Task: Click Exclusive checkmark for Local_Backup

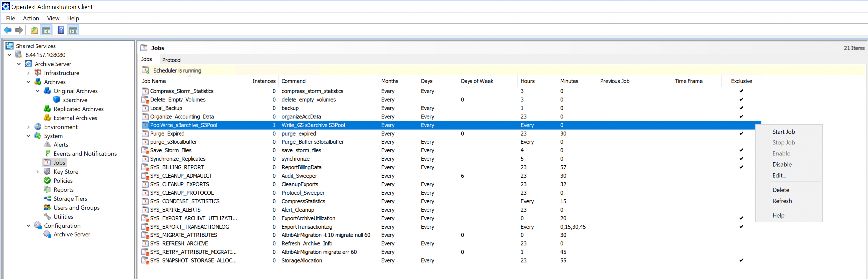Action: point(741,108)
